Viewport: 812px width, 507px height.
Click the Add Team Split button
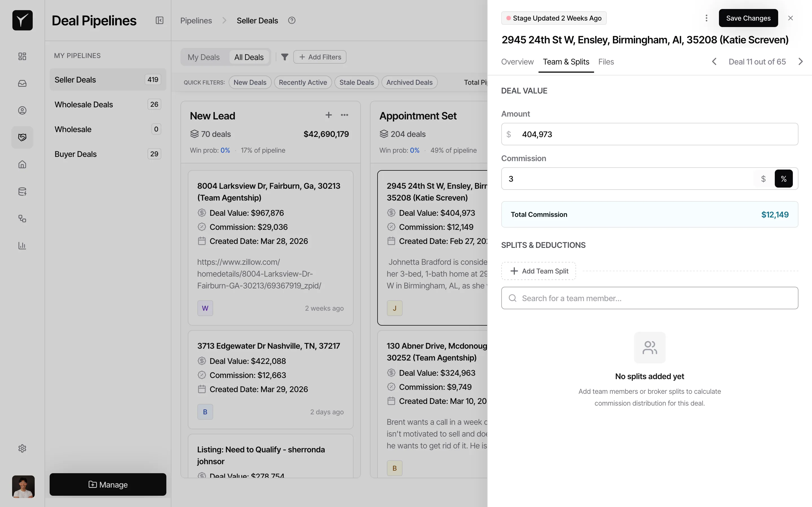point(539,271)
